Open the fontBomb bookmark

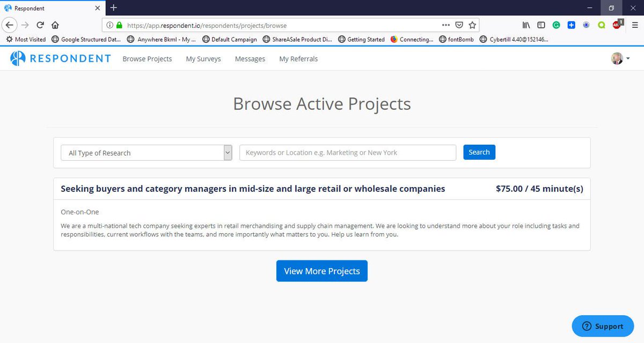pyautogui.click(x=456, y=39)
